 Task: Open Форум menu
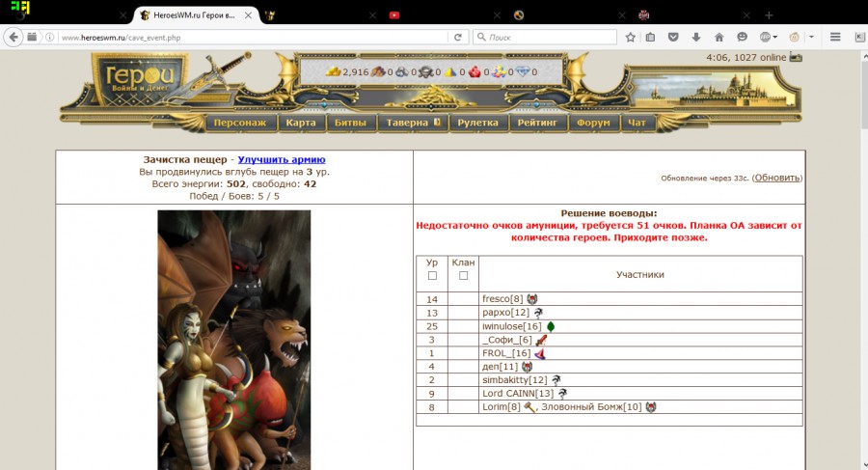click(x=593, y=123)
